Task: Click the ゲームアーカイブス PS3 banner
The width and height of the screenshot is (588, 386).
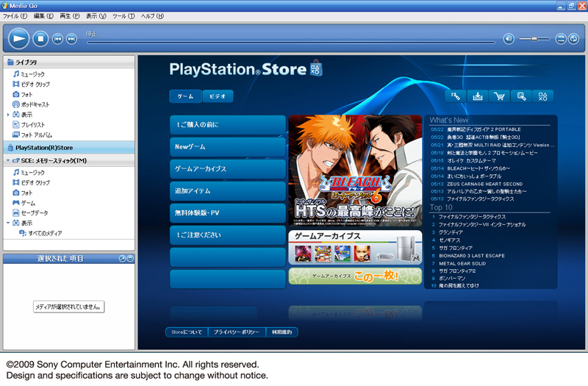Action: pyautogui.click(x=356, y=248)
